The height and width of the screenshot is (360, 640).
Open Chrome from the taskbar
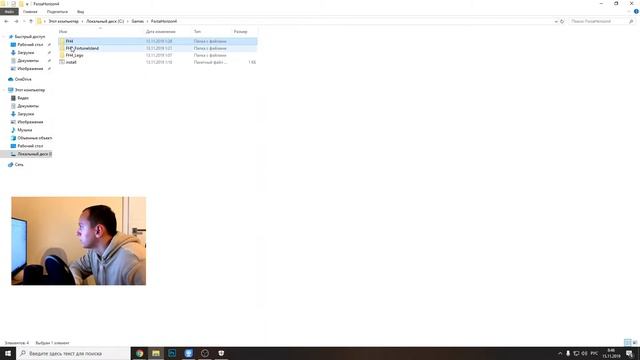pyautogui.click(x=140, y=353)
